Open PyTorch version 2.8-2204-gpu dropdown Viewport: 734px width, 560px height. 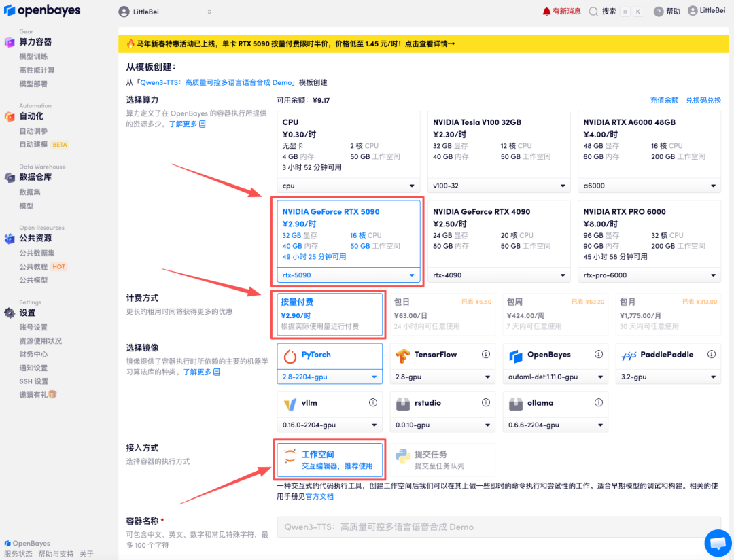(x=330, y=377)
